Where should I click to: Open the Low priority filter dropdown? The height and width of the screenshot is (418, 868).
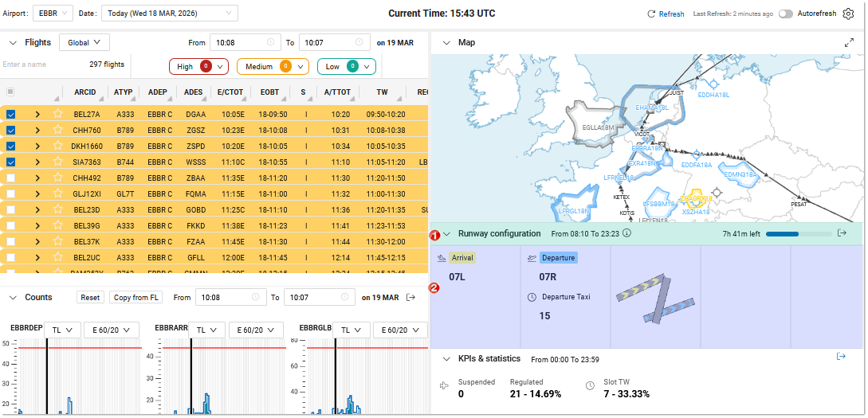347,67
